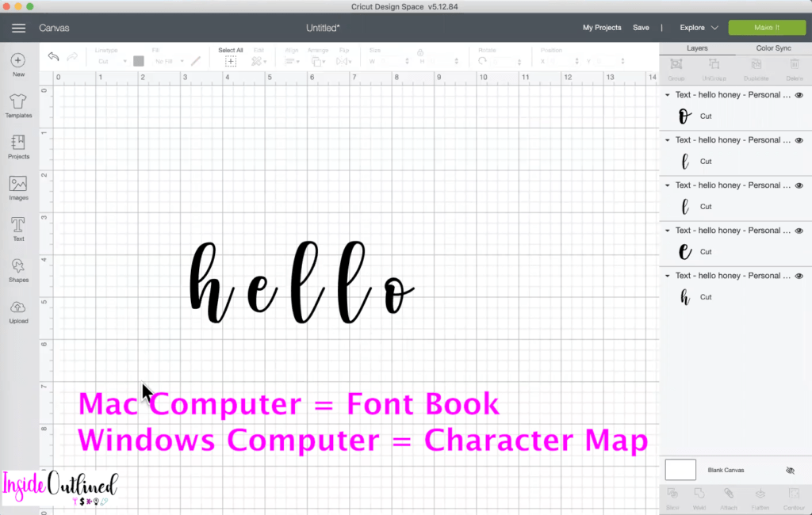This screenshot has width=812, height=515.
Task: Click the Duplicate icon
Action: click(756, 64)
